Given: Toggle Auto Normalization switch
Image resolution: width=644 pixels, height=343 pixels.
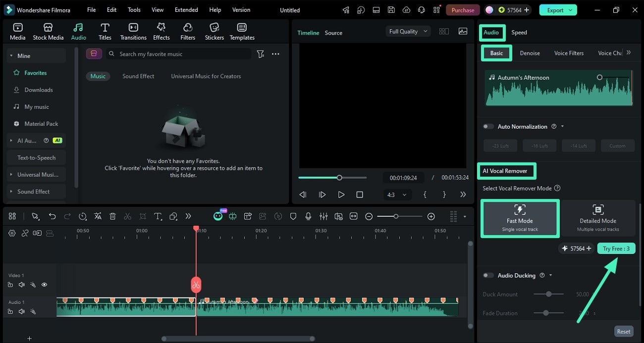Looking at the screenshot, I should pyautogui.click(x=488, y=126).
